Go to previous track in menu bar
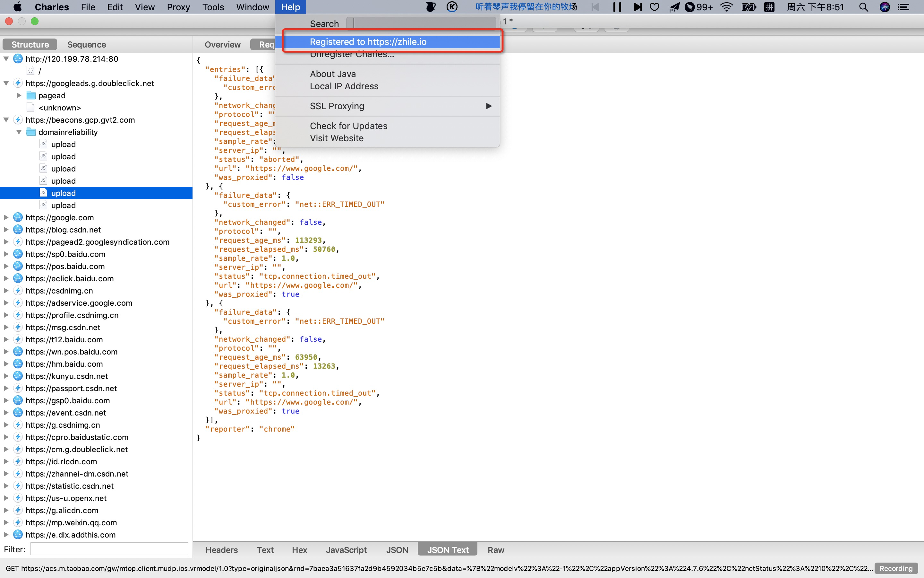The image size is (924, 578). (595, 7)
